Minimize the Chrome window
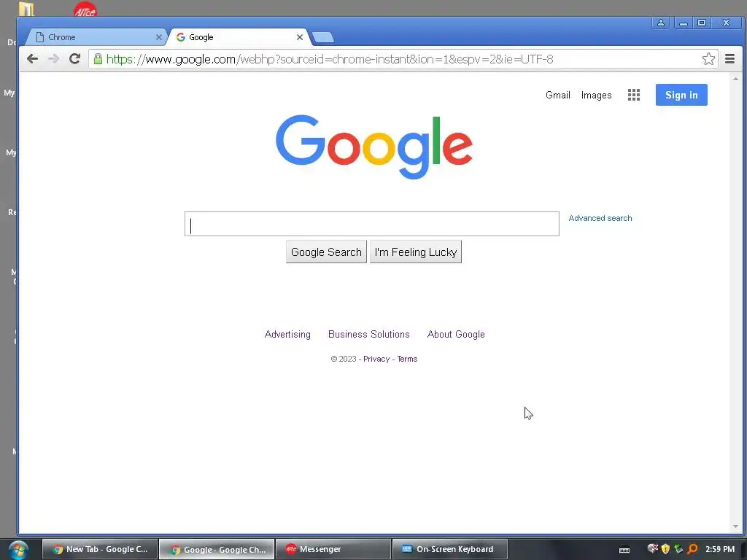The image size is (747, 560). pyautogui.click(x=683, y=23)
